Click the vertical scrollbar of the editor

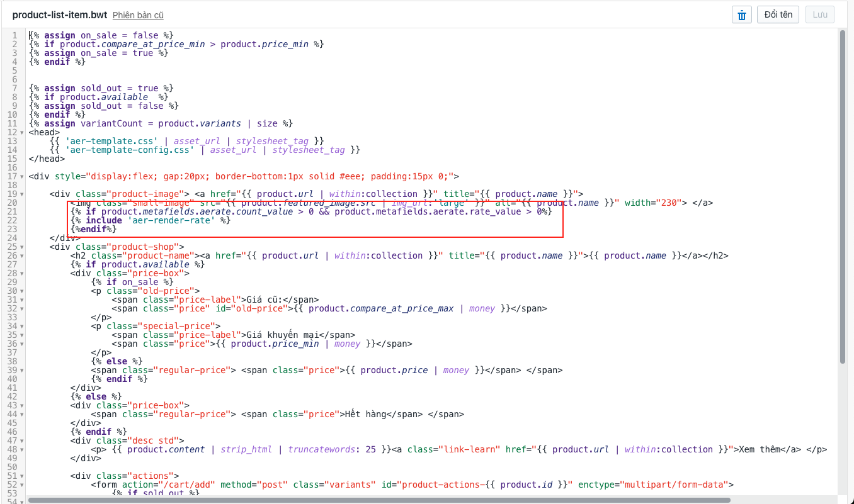pyautogui.click(x=842, y=197)
